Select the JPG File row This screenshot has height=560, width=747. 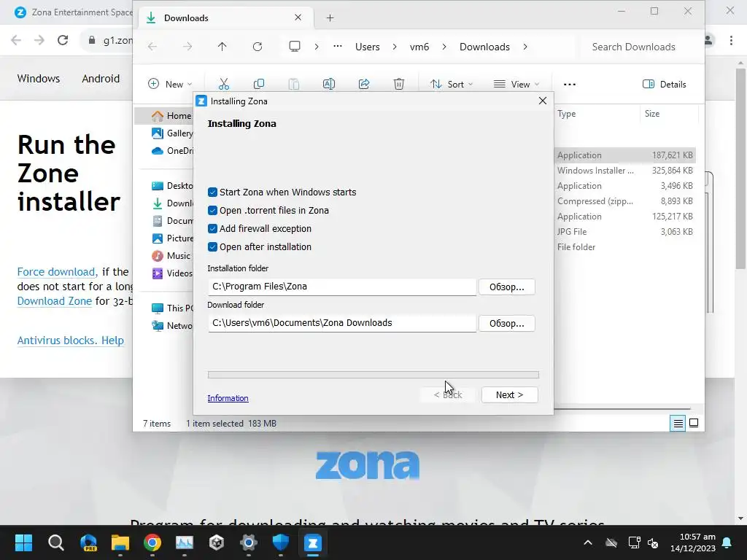pos(624,232)
